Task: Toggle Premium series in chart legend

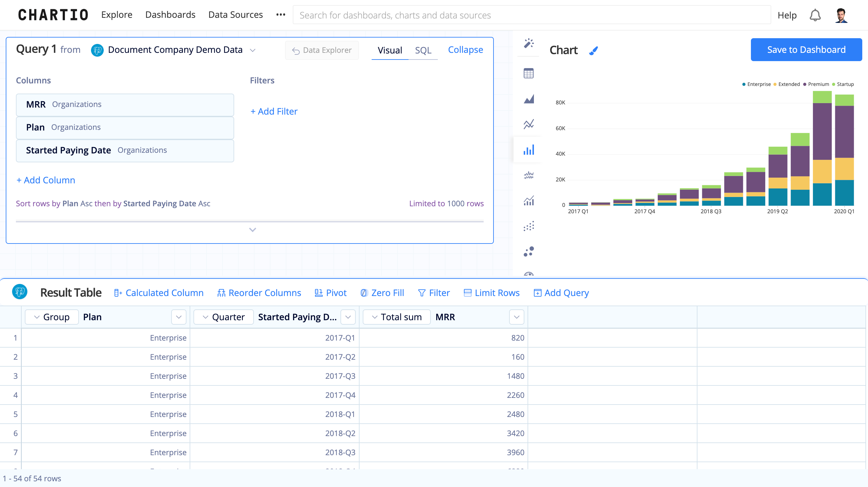Action: [x=816, y=84]
